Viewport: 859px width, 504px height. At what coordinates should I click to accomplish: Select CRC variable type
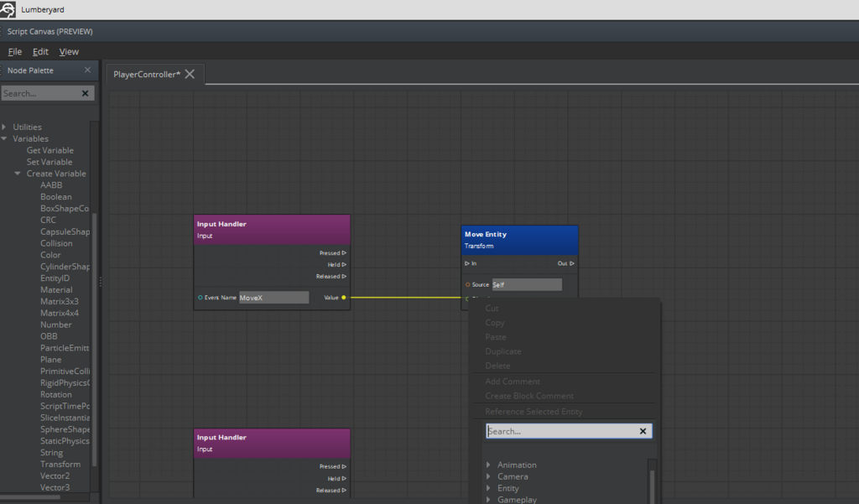coord(48,220)
